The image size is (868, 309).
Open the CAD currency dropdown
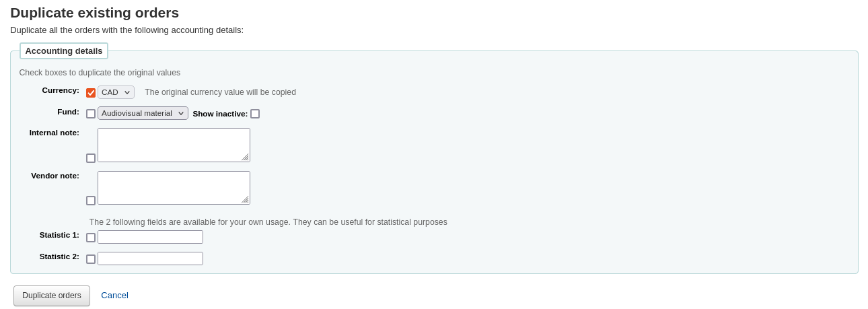pyautogui.click(x=116, y=92)
